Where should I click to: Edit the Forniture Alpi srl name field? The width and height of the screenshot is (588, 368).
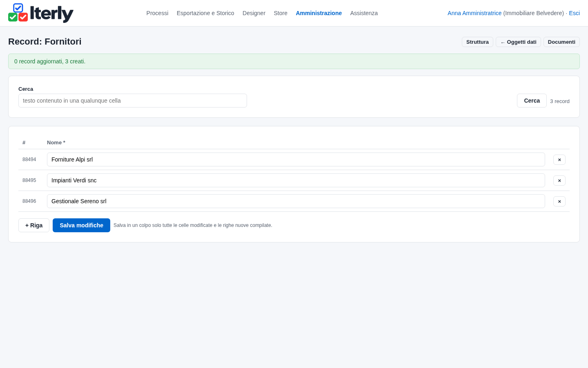point(296,159)
